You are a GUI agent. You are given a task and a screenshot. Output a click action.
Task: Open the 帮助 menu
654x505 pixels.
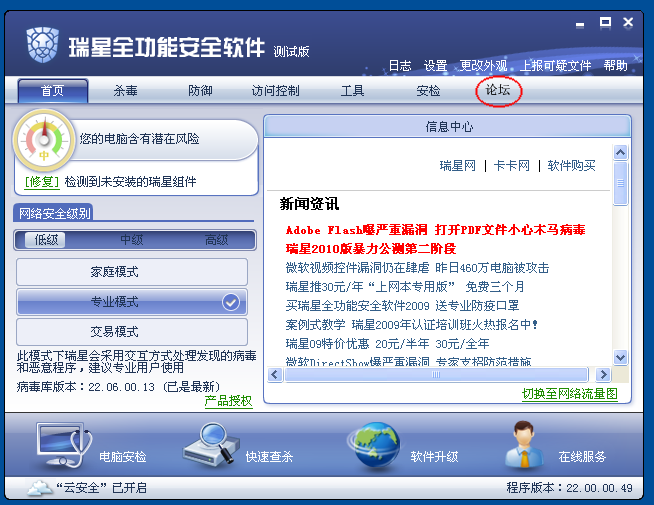[616, 65]
